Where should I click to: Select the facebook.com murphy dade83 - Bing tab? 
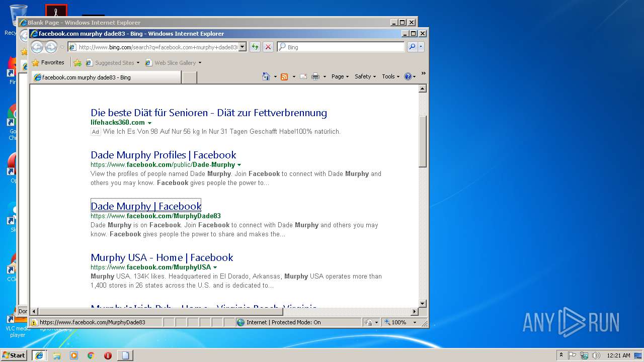coord(106,77)
